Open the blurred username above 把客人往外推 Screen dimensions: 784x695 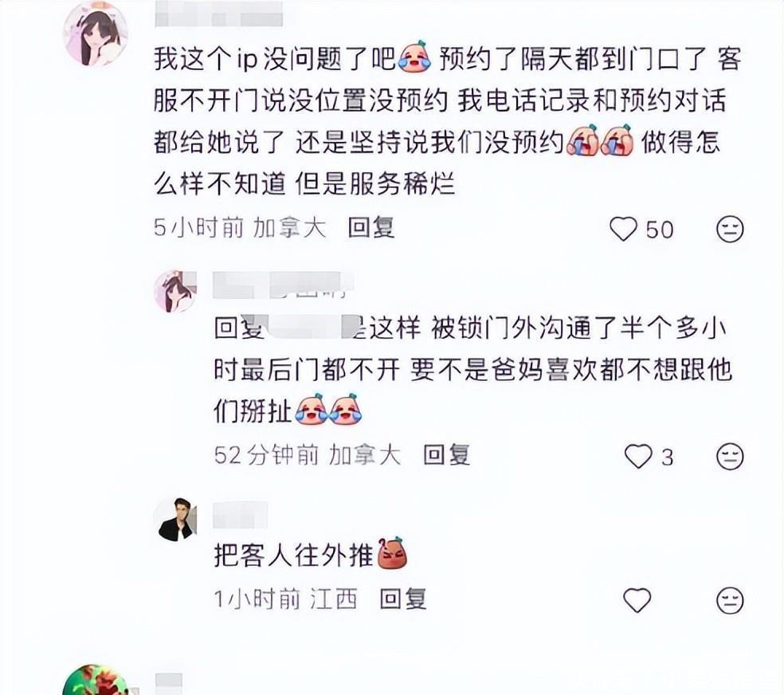[x=241, y=515]
